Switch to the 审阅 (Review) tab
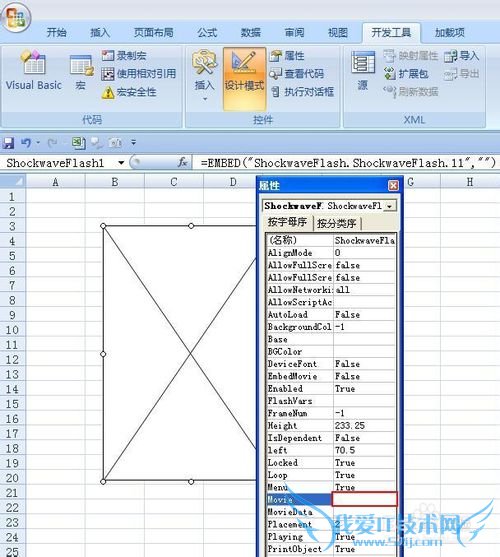Viewport: 500px width, 557px height. 294,33
